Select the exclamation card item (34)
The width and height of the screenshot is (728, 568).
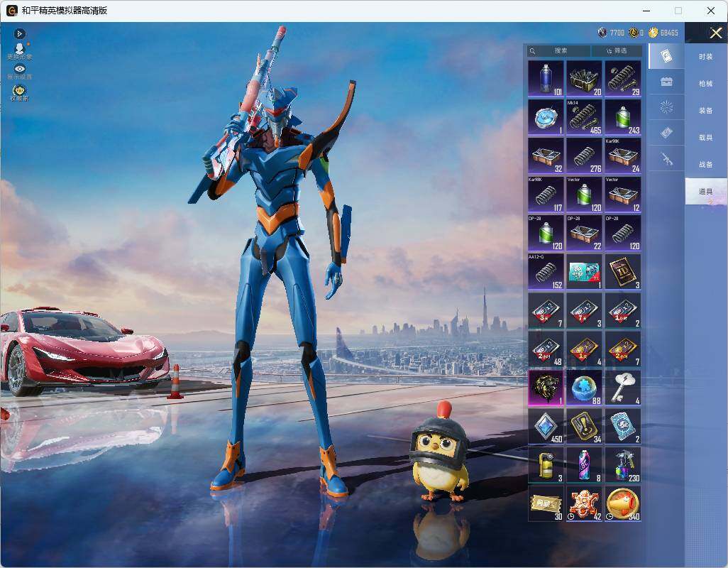tap(584, 426)
